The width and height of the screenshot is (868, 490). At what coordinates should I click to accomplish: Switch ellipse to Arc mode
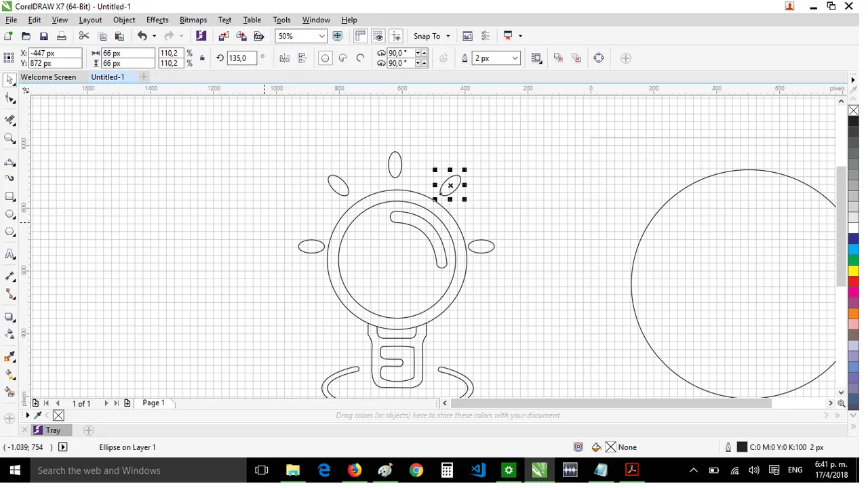(360, 58)
